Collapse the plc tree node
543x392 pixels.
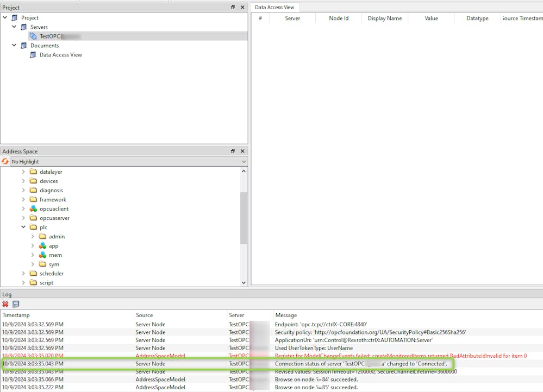tap(23, 227)
